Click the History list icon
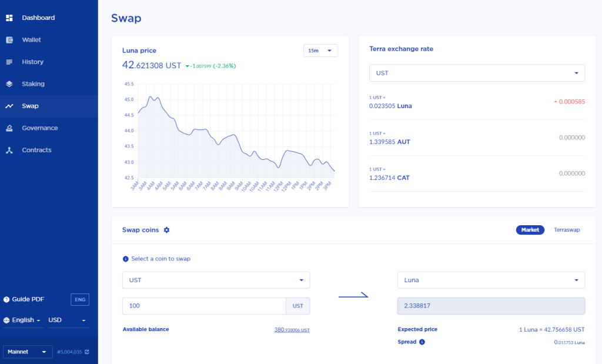602x364 pixels. pos(9,62)
